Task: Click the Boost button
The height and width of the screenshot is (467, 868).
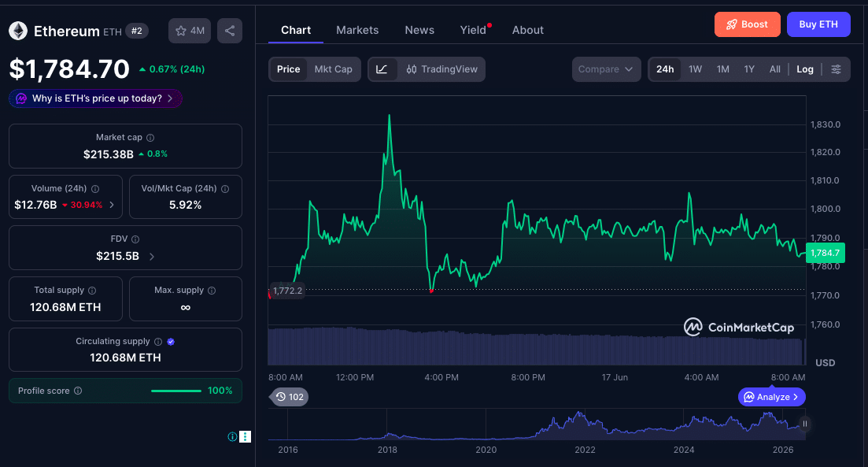Action: point(748,24)
